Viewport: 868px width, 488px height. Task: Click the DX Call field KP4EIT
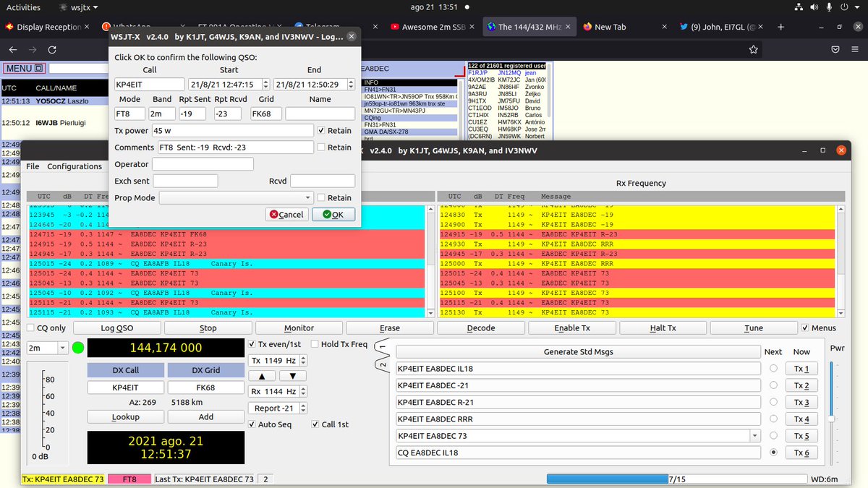[125, 388]
